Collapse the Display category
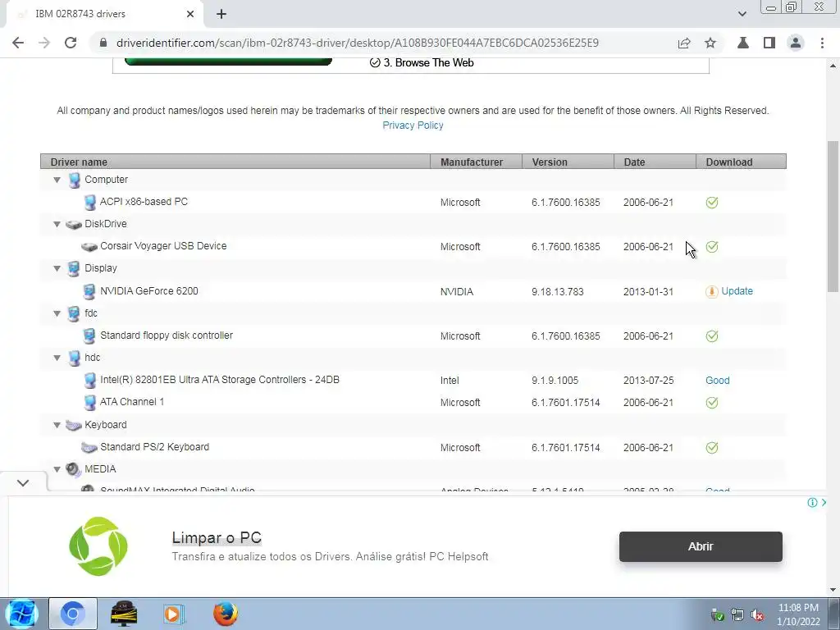The image size is (840, 630). point(57,268)
